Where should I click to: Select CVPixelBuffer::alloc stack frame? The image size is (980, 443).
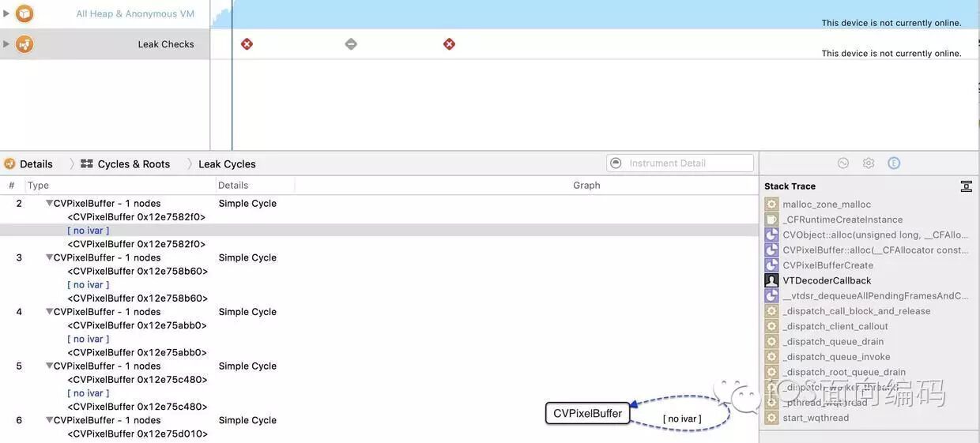click(876, 250)
